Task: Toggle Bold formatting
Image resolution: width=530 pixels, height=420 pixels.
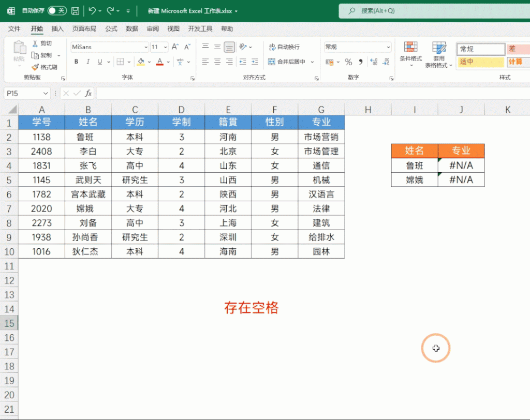Action: point(77,62)
